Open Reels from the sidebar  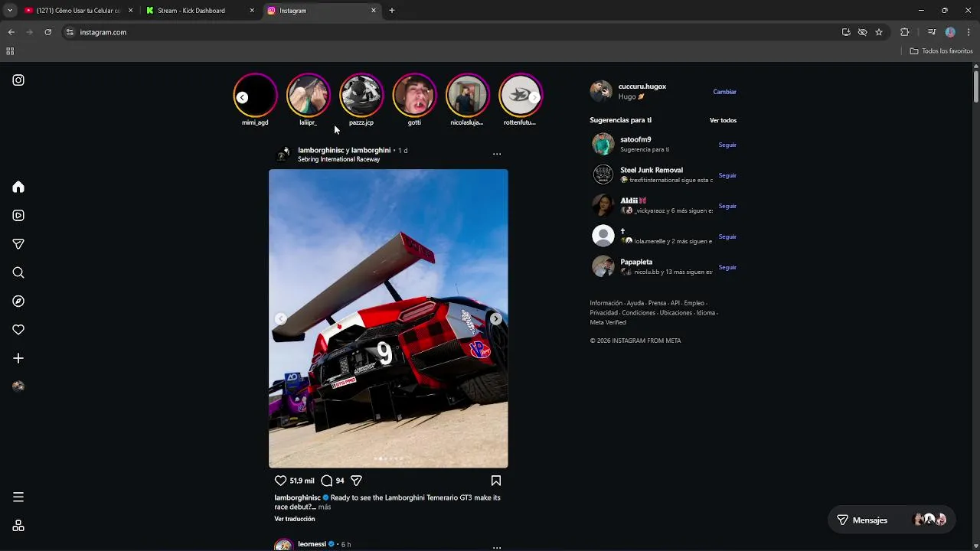coord(18,216)
